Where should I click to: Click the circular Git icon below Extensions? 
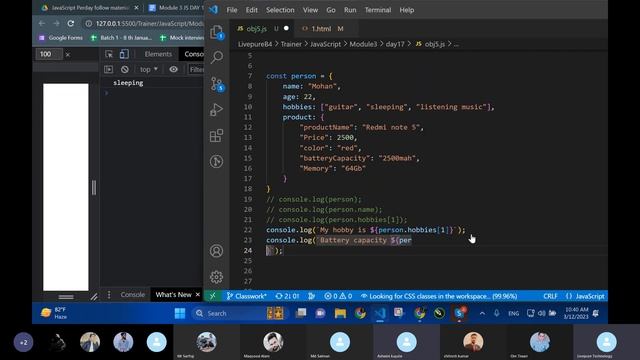click(x=216, y=162)
